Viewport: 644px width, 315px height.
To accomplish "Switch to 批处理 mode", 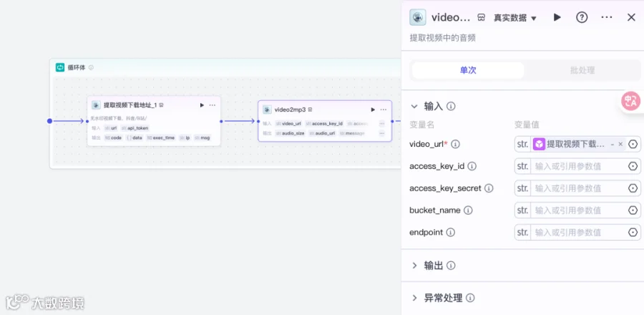I will (582, 70).
